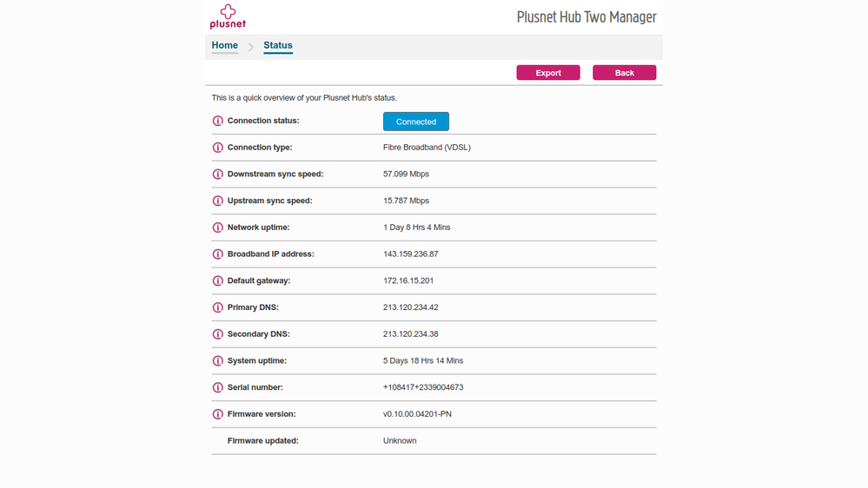Show info for Broadband IP address
This screenshot has height=488, width=868.
[x=218, y=254]
